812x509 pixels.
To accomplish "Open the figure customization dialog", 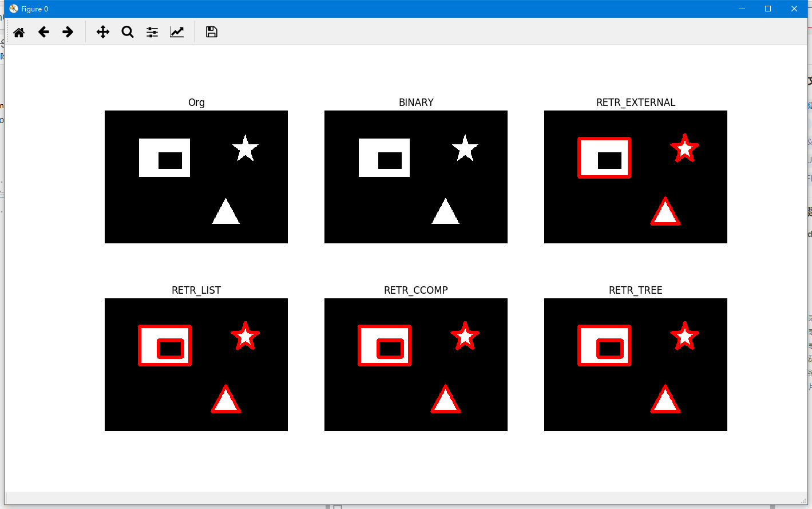I will 177,31.
